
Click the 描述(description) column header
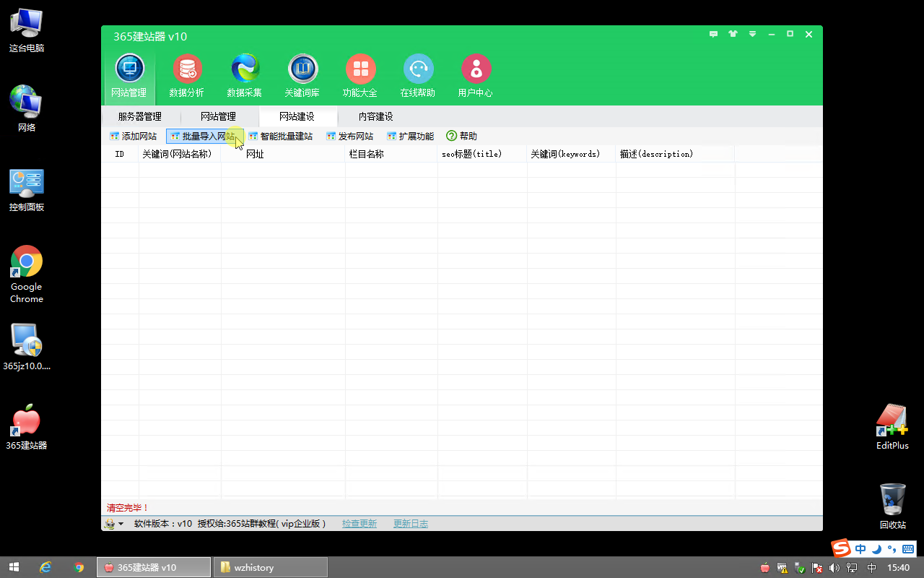(x=675, y=154)
